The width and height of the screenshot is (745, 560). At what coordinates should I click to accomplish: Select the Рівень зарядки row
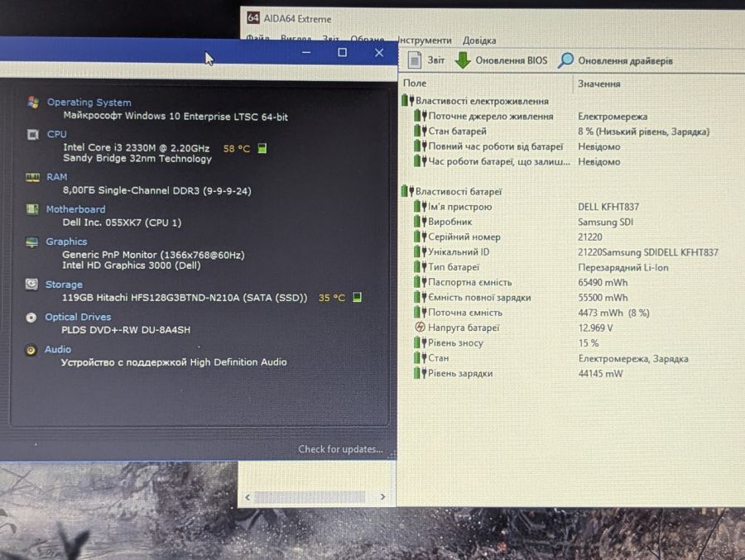518,373
